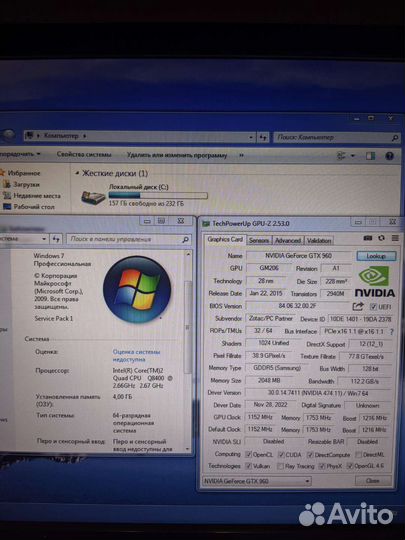Open the NVIDIA GeForce GTX 960 GPU dropdown
This screenshot has width=405, height=540.
[256, 481]
